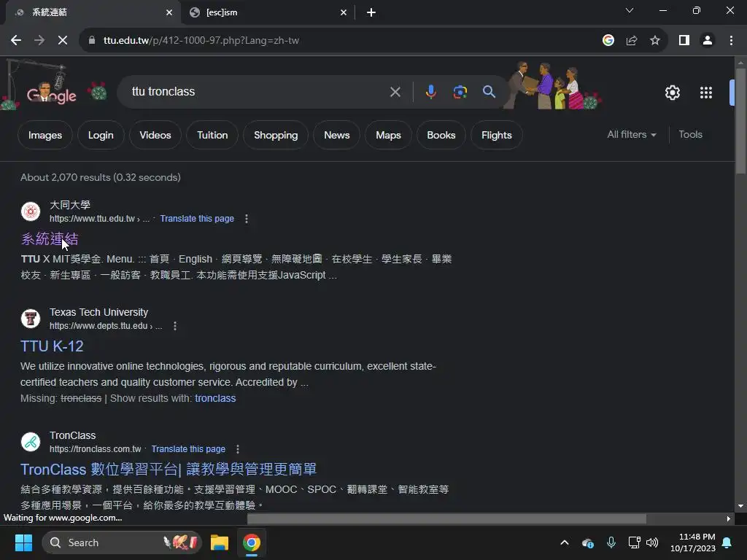
Task: Start voice search with microphone
Action: click(x=430, y=92)
